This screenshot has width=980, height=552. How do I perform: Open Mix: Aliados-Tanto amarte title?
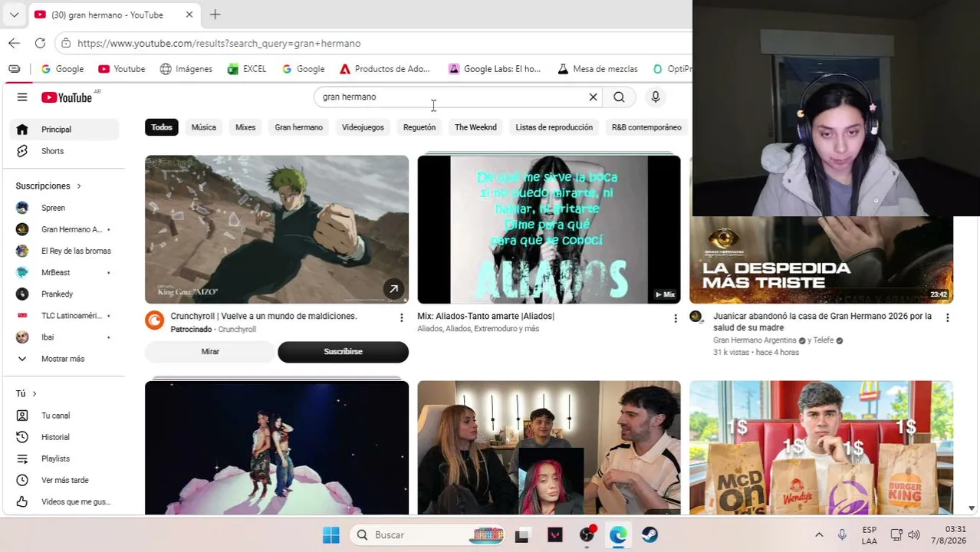pos(485,316)
